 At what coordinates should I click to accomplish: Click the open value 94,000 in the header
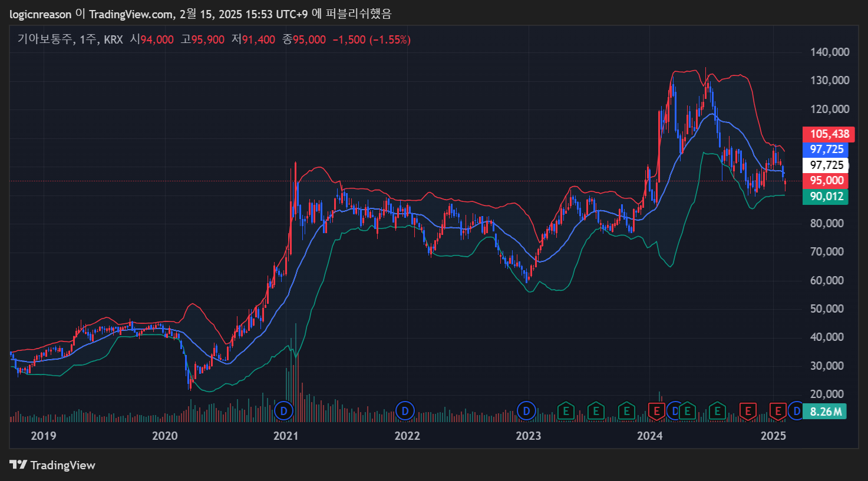point(157,39)
